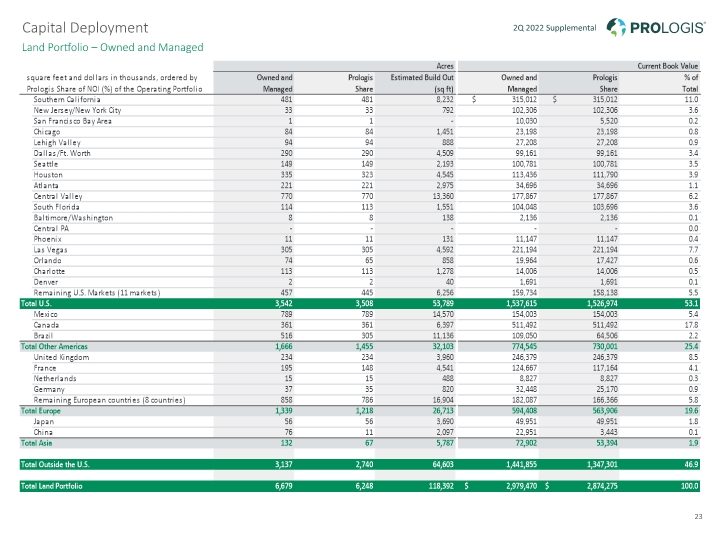Click the 'Total Land Portfolio' row label
Screen dimensions: 720x540
pos(51,486)
